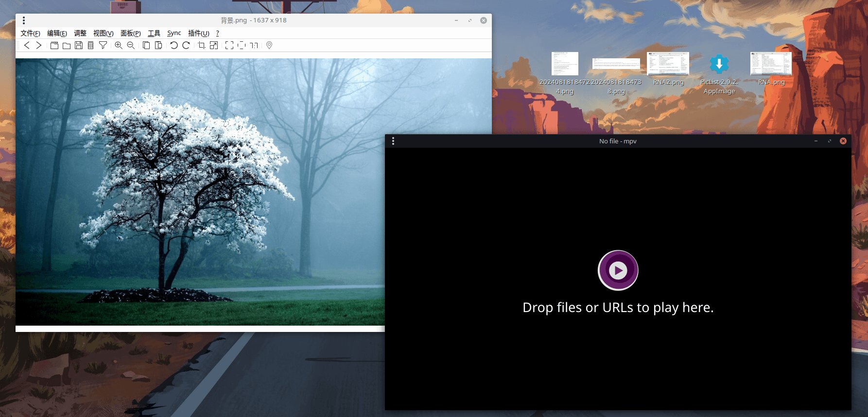
Task: Go to next image in viewer
Action: click(x=39, y=45)
